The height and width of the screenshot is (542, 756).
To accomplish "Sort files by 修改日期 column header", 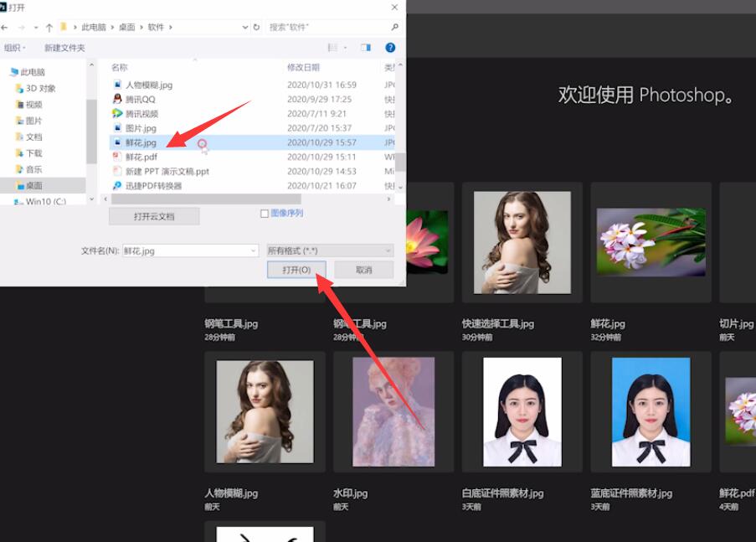I will point(303,68).
